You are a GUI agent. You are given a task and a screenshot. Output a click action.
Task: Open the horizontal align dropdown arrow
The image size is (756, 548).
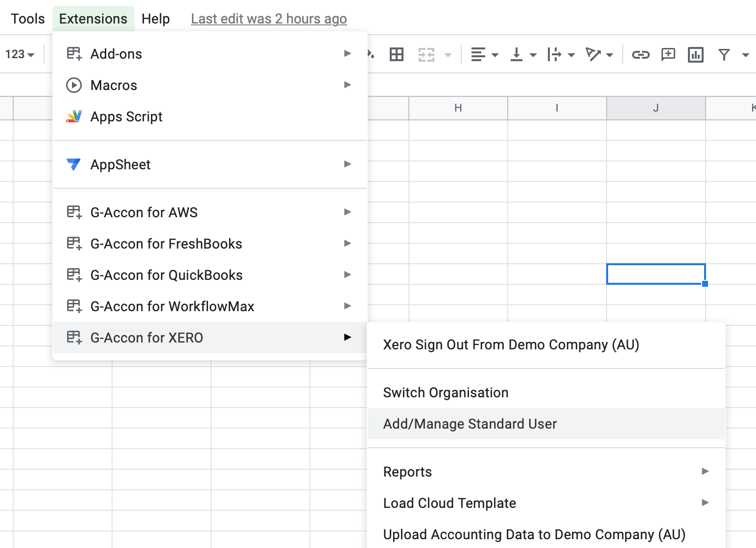[495, 55]
